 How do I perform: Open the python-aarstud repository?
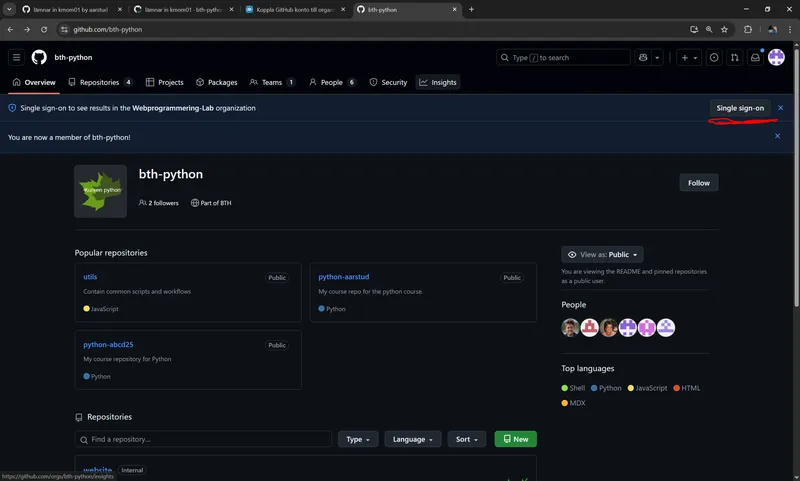click(343, 277)
